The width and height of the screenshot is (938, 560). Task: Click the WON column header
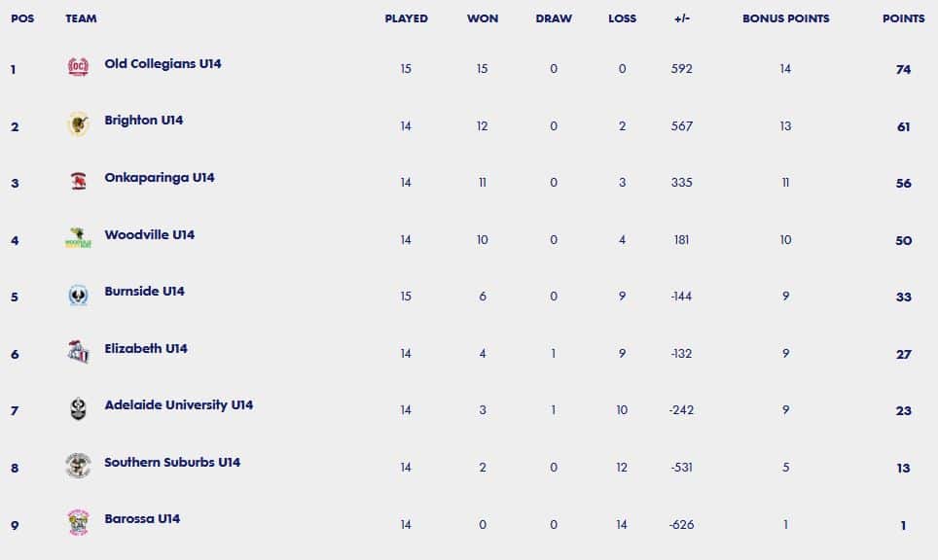[x=483, y=18]
